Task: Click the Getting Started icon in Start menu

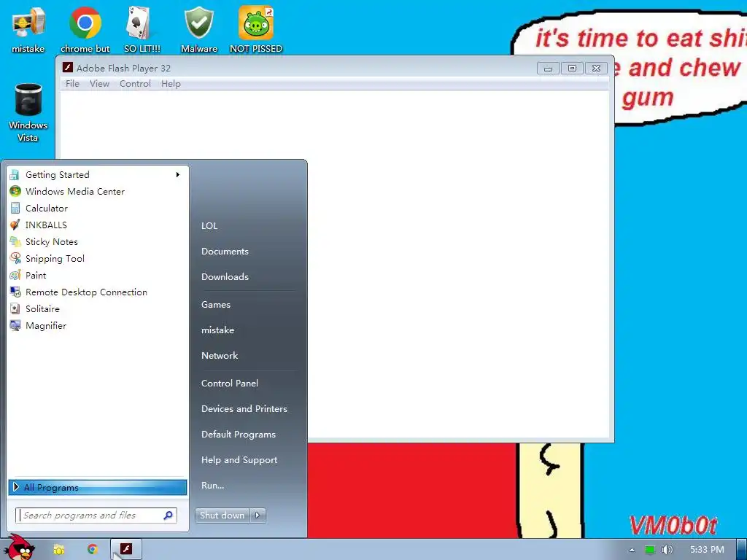Action: [x=15, y=175]
